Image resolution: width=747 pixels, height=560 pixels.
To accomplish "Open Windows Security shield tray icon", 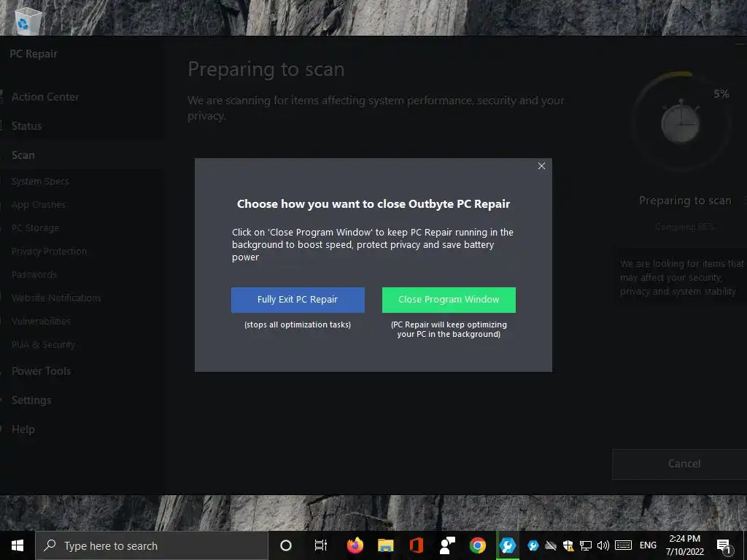I will pyautogui.click(x=568, y=545).
